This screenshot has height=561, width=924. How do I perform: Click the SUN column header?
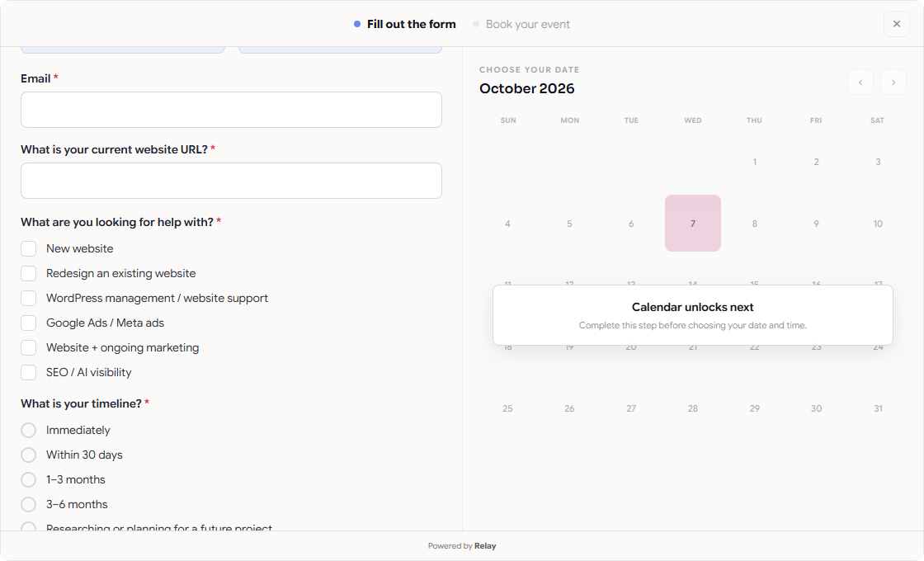click(508, 120)
